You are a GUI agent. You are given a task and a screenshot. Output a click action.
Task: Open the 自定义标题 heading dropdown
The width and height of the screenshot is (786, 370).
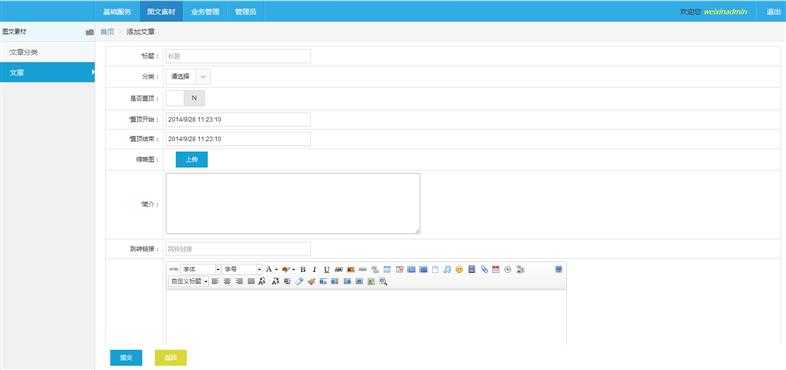coord(189,282)
